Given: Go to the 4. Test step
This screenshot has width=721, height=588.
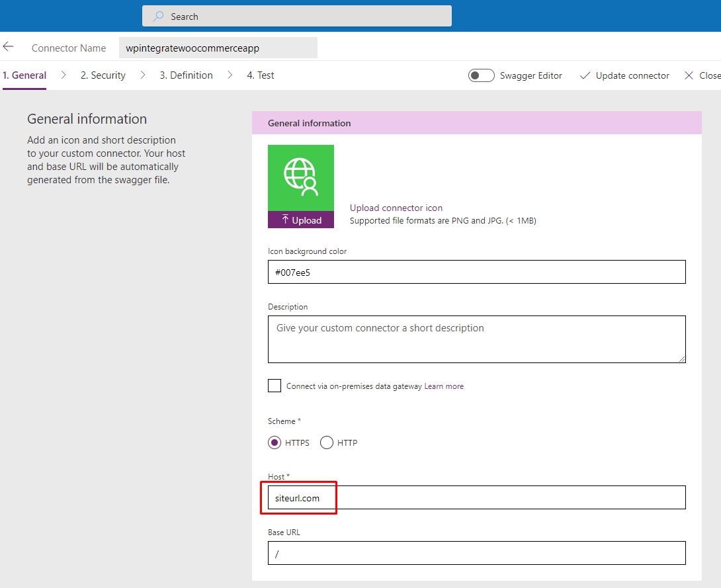Looking at the screenshot, I should 260,75.
